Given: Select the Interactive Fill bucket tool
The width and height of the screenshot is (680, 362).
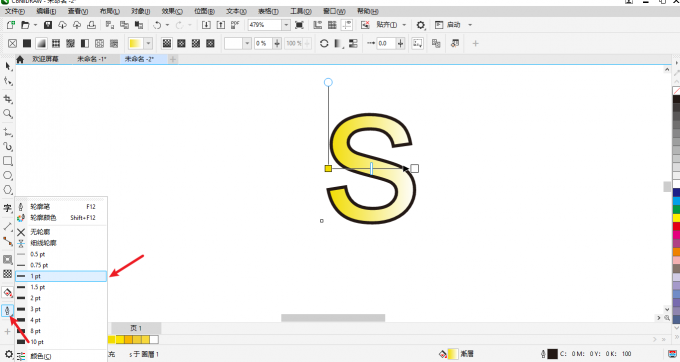Looking at the screenshot, I should 7,293.
